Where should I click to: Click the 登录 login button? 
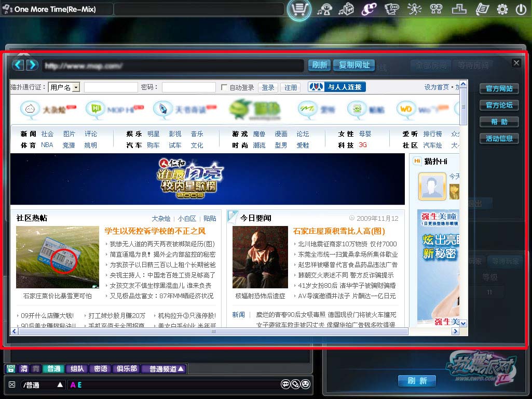(x=268, y=88)
